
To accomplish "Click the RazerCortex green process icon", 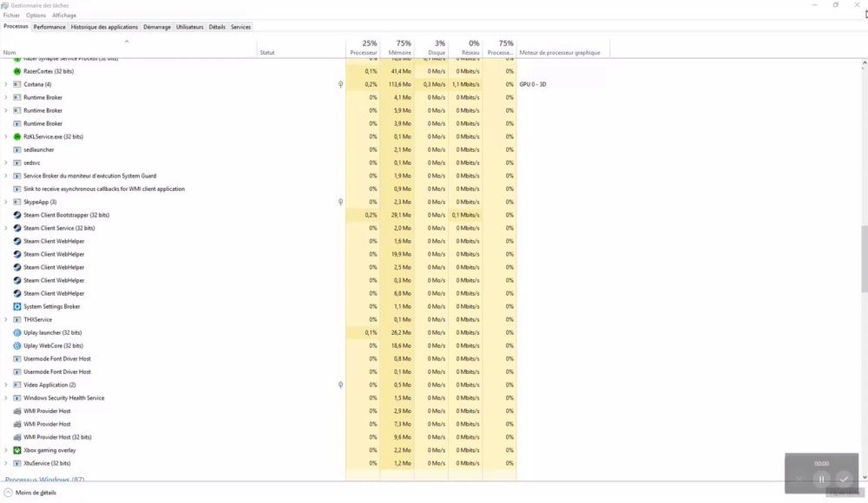I will tap(17, 71).
